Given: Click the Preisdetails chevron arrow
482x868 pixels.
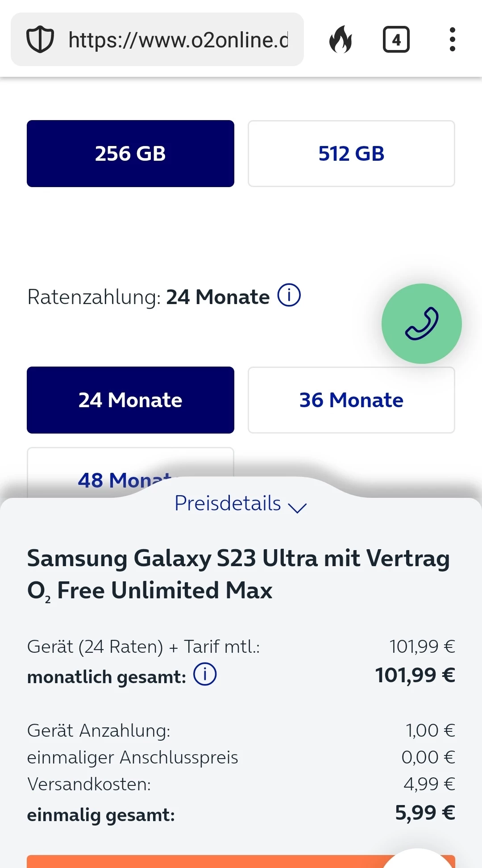Looking at the screenshot, I should point(297,508).
